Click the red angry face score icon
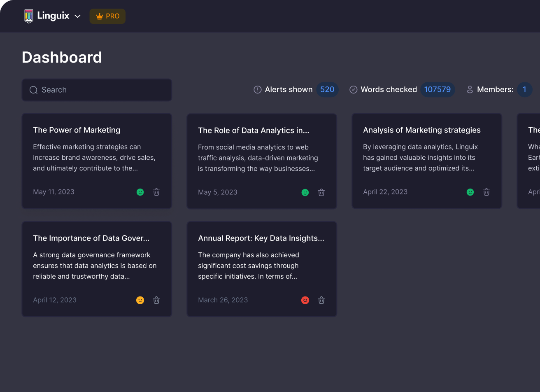Image resolution: width=540 pixels, height=392 pixels. tap(305, 300)
